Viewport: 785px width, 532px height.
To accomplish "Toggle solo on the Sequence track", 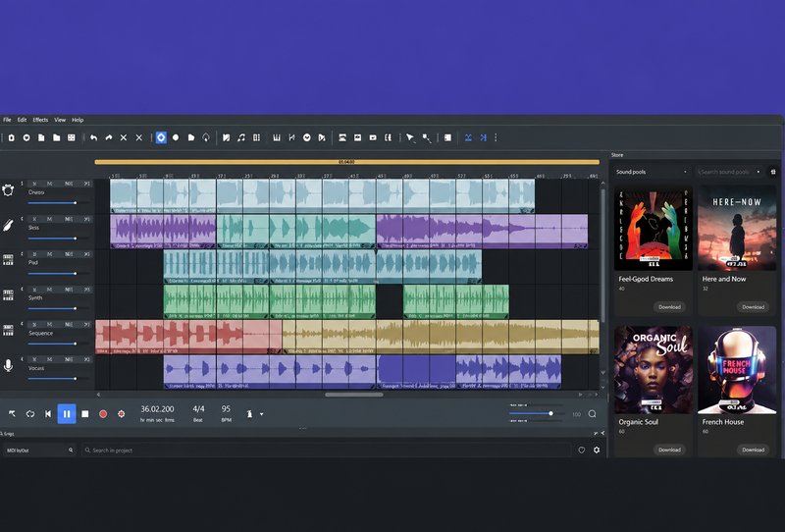I will click(36, 324).
